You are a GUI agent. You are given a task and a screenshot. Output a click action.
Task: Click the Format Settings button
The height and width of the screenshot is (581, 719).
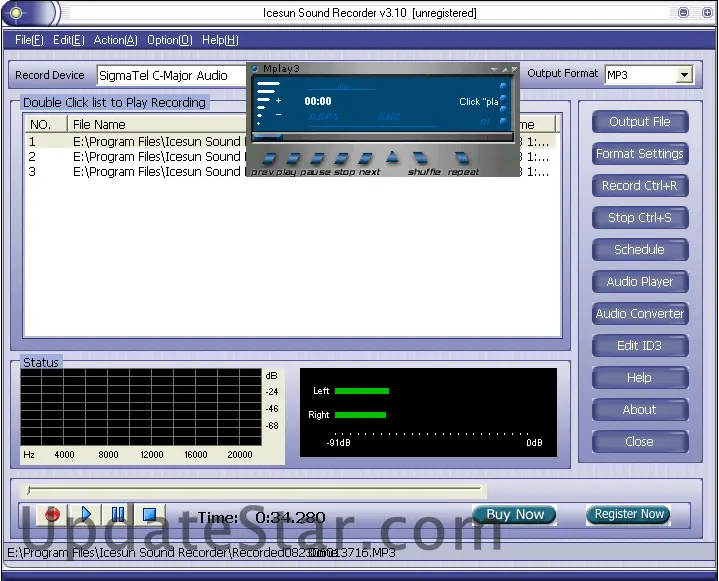tap(639, 154)
